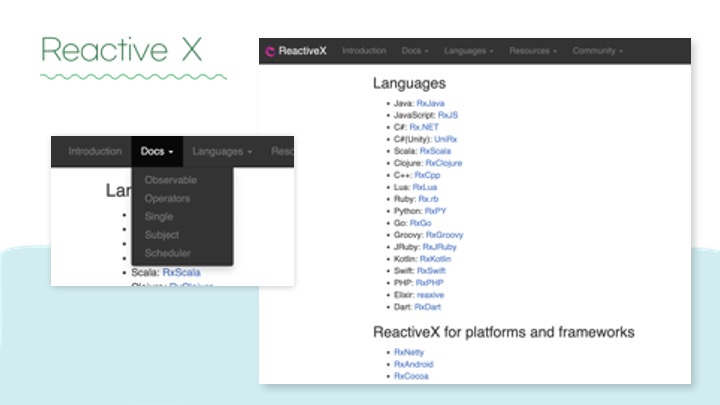Open the RxJS link
The width and height of the screenshot is (720, 405).
(448, 115)
